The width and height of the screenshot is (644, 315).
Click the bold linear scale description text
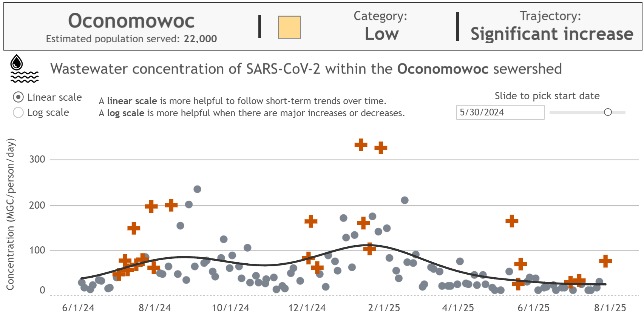132,101
